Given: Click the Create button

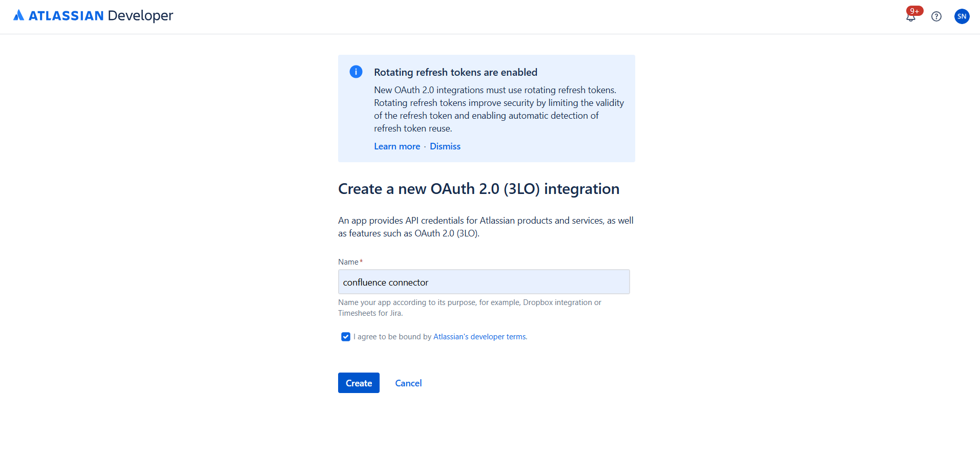Looking at the screenshot, I should [359, 383].
